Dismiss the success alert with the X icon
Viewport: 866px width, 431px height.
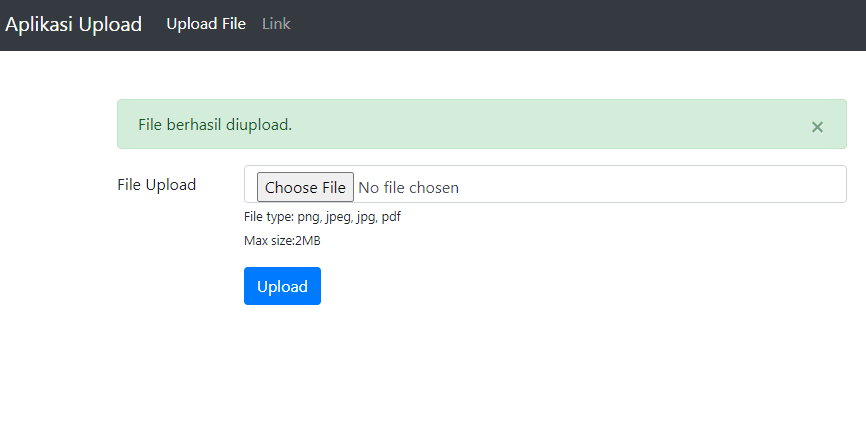click(x=817, y=127)
